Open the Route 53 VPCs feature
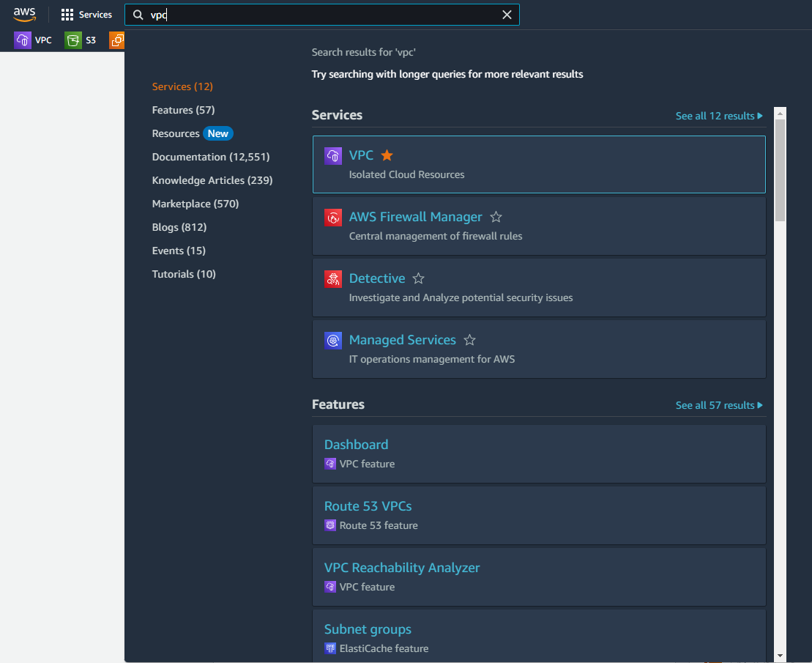Image resolution: width=812 pixels, height=663 pixels. (x=368, y=505)
